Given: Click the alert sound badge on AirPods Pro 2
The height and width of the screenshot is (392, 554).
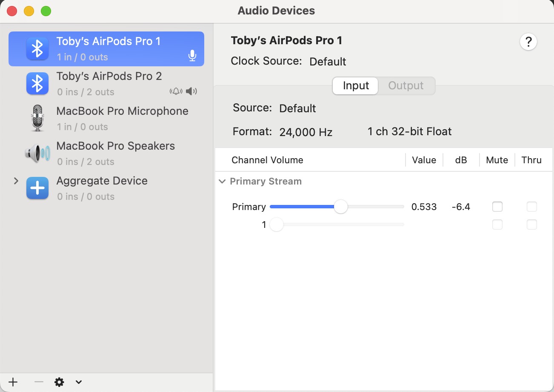Looking at the screenshot, I should (176, 91).
